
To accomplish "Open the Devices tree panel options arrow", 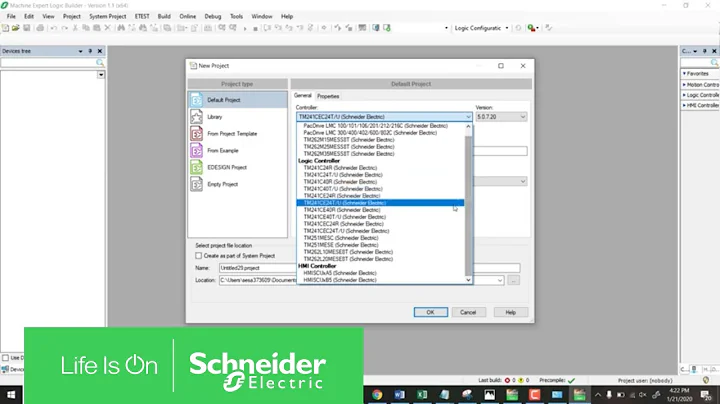I will pos(80,51).
